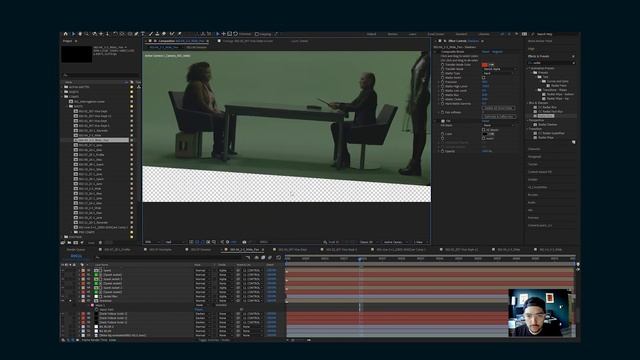Open the Tracker collapsed panel
The height and width of the screenshot is (360, 640).
[x=533, y=164]
